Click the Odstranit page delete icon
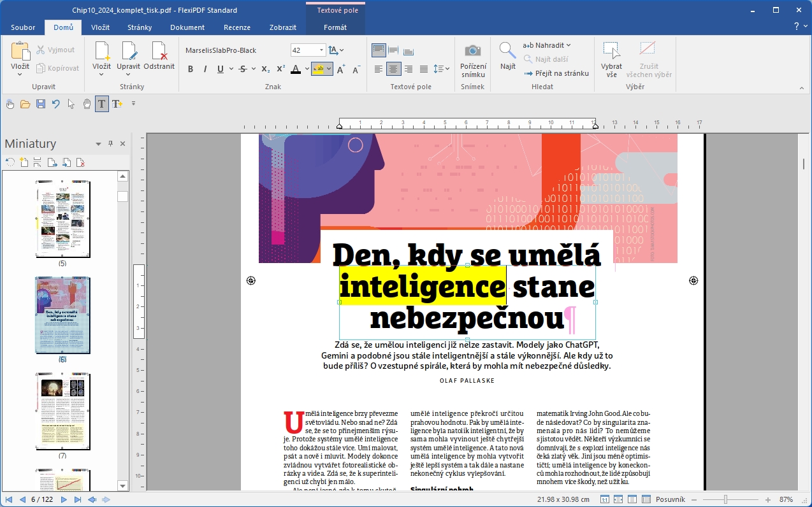The height and width of the screenshot is (507, 812). (159, 51)
